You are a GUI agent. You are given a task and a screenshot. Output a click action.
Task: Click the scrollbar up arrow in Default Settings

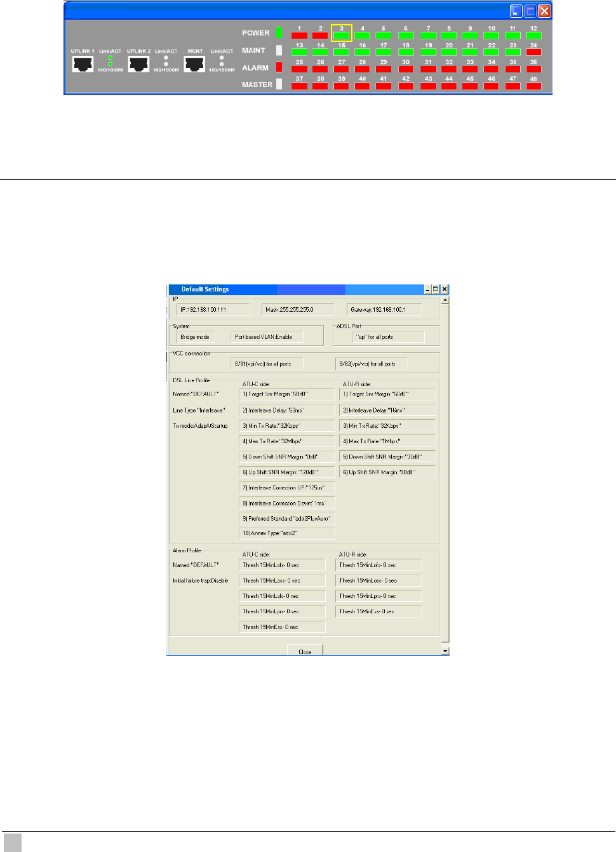(x=445, y=300)
